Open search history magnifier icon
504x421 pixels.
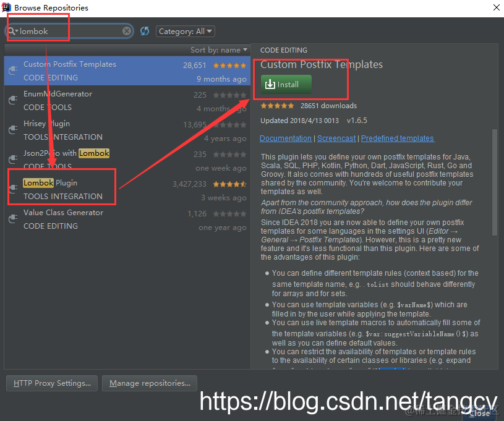click(x=12, y=31)
